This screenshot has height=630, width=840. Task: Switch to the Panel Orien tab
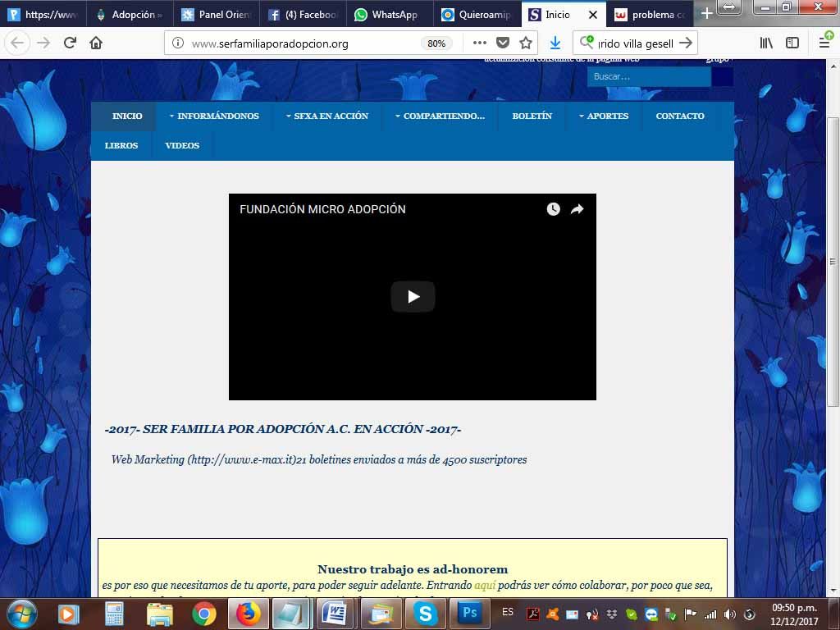[217, 14]
